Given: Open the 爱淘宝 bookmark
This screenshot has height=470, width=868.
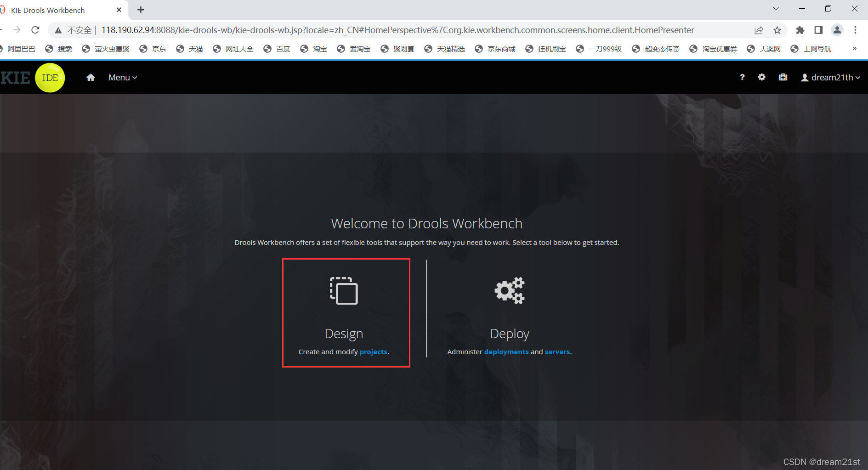Looking at the screenshot, I should pyautogui.click(x=354, y=49).
